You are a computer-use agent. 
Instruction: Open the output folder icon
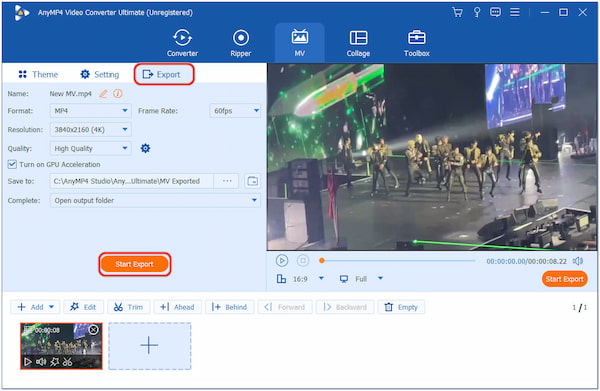click(x=253, y=181)
